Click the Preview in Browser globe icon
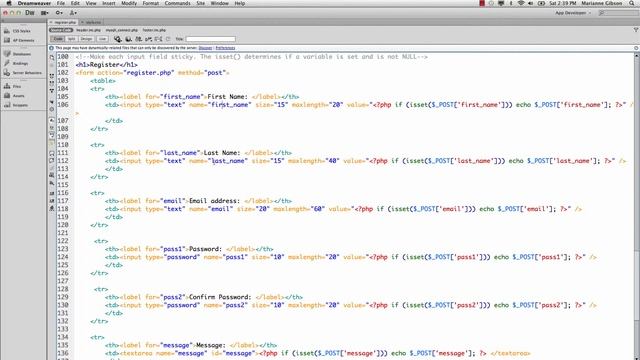This screenshot has height=360, width=640. click(129, 39)
